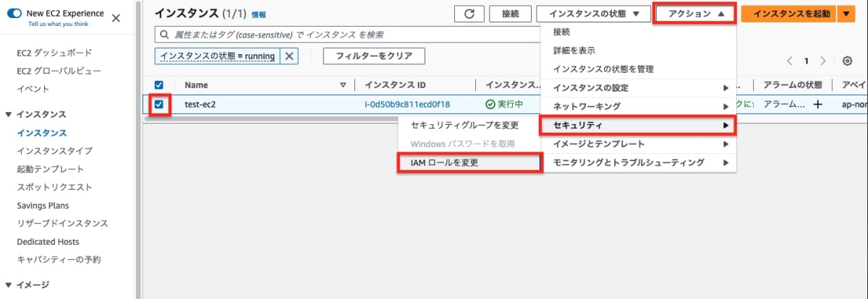
Task: Open the セキュリティ submenu
Action: pos(639,126)
